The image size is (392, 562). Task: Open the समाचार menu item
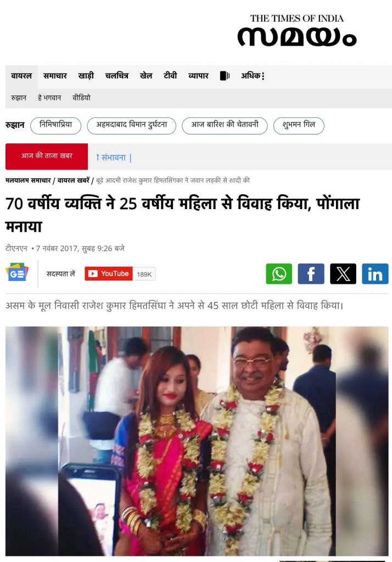pyautogui.click(x=55, y=76)
